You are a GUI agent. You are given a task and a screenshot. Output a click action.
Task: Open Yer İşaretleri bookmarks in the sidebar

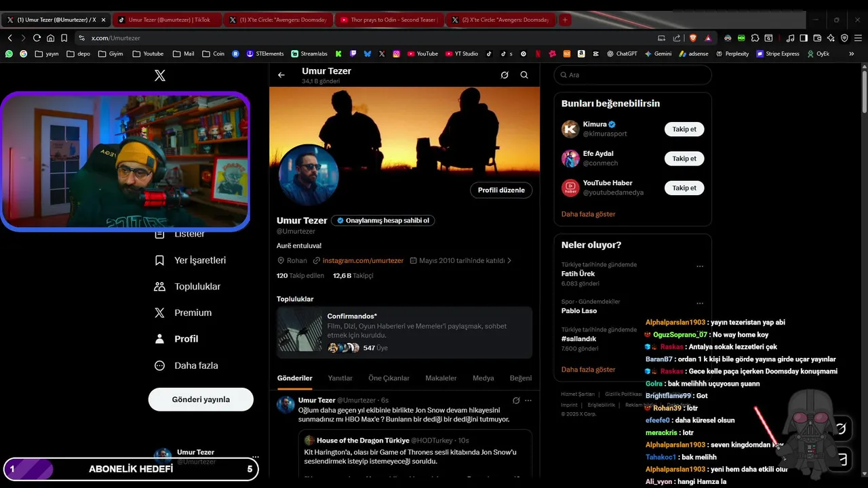pyautogui.click(x=191, y=260)
